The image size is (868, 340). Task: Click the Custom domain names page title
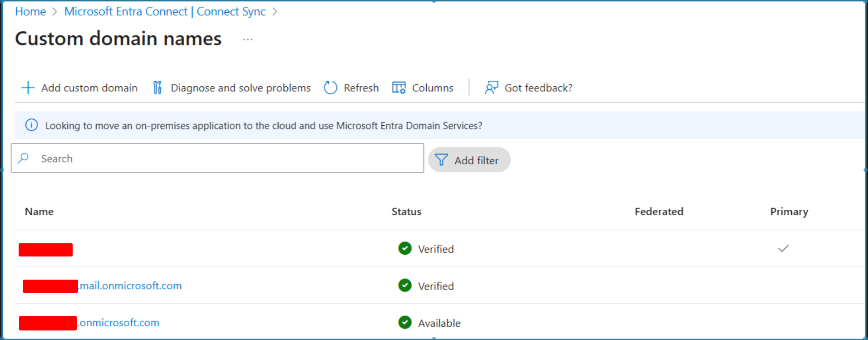pos(118,39)
